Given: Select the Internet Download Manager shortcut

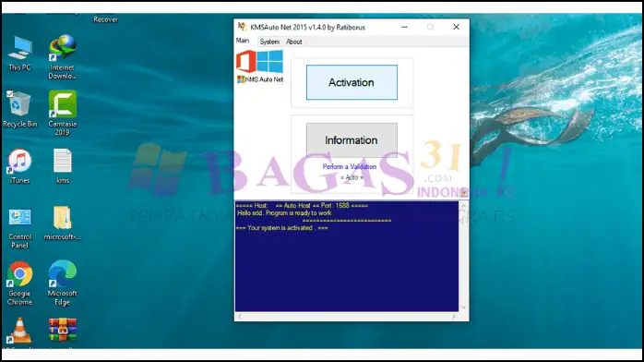Looking at the screenshot, I should [62, 56].
